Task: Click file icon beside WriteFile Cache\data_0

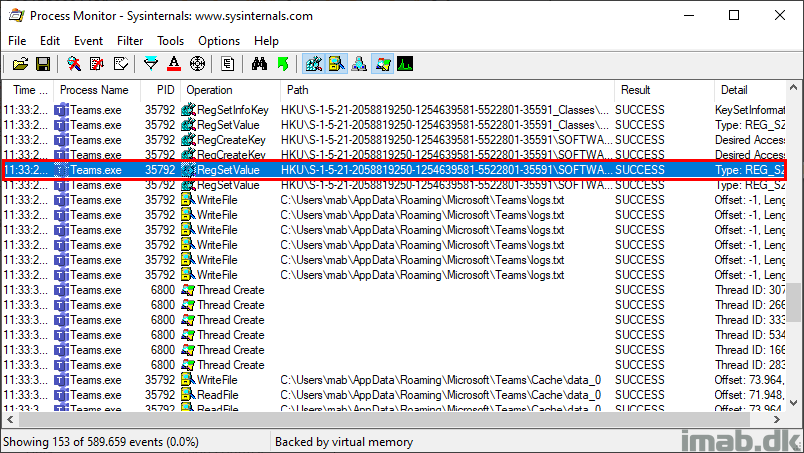Action: [x=188, y=380]
